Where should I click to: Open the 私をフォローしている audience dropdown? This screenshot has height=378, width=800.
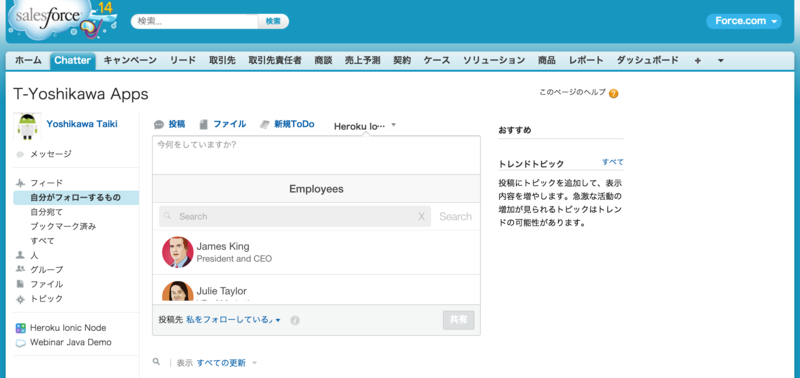click(x=233, y=320)
